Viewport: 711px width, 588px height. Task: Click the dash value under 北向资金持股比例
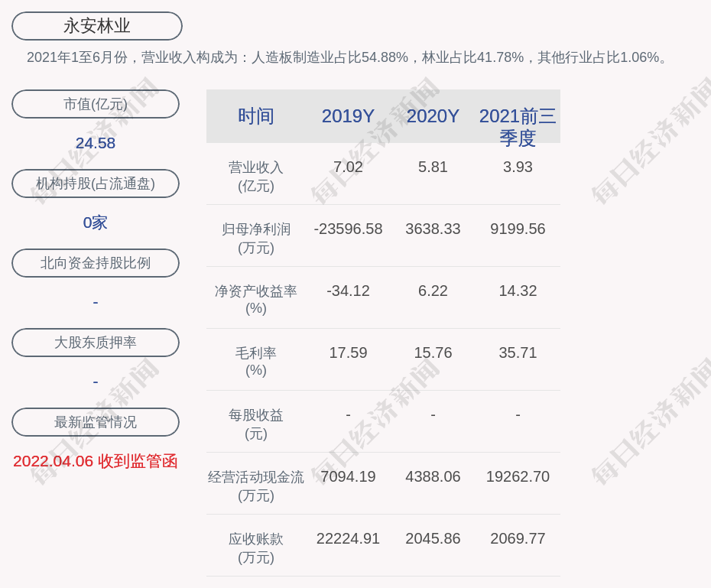tap(96, 302)
